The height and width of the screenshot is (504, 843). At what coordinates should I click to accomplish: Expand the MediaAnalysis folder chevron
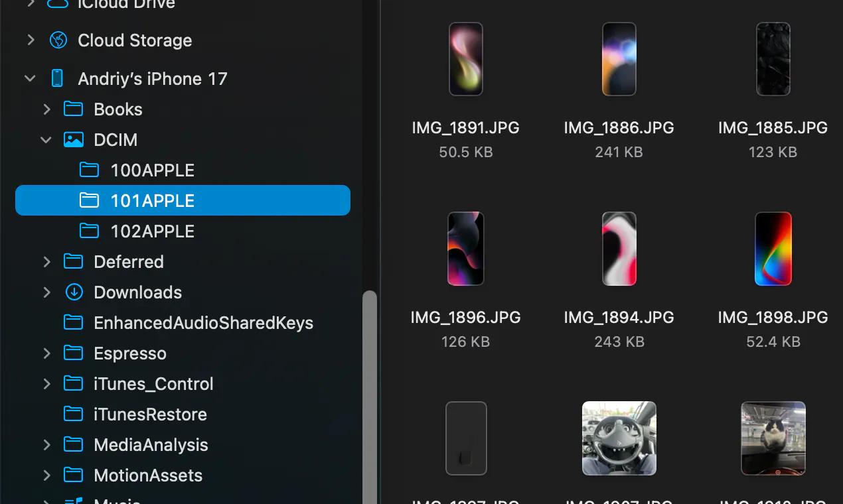[46, 445]
